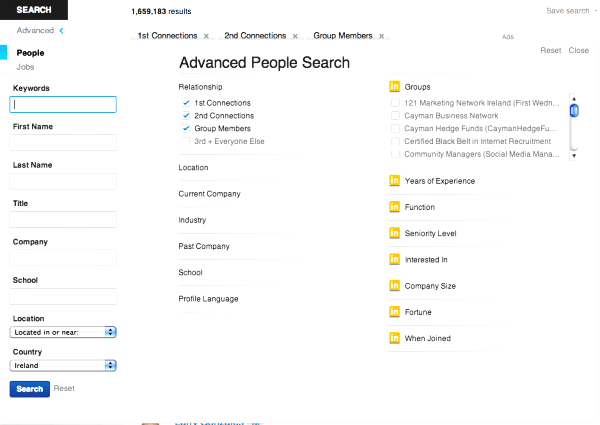Expand the Company Size section
The height and width of the screenshot is (425, 600).
coord(430,286)
